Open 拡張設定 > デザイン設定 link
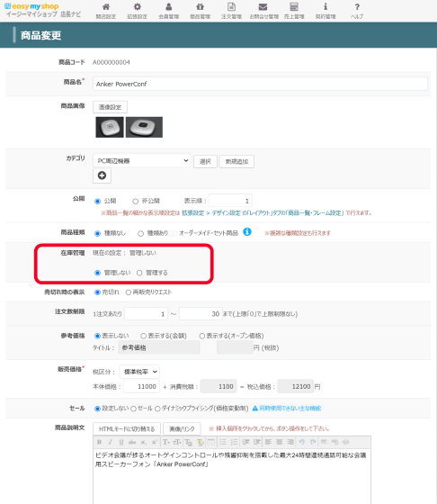Viewport: 437px width, 504px height. 212,212
